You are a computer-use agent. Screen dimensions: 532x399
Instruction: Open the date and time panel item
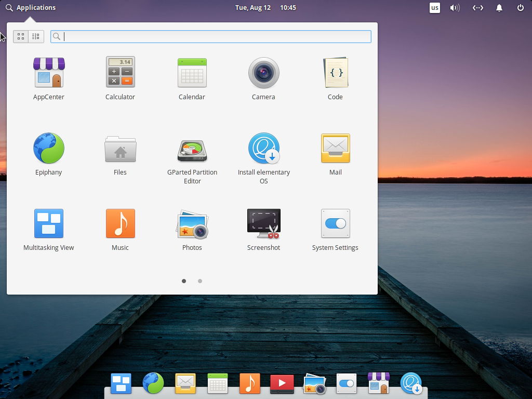tap(265, 8)
